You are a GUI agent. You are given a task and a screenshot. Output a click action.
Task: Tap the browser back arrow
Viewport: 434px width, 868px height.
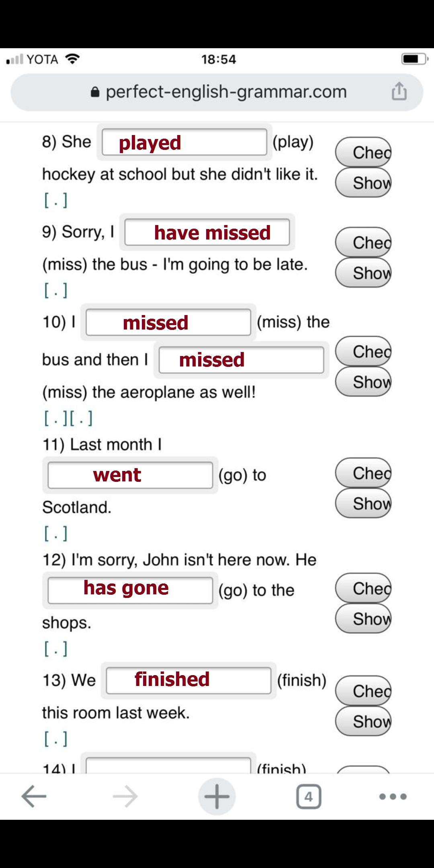coord(34,796)
